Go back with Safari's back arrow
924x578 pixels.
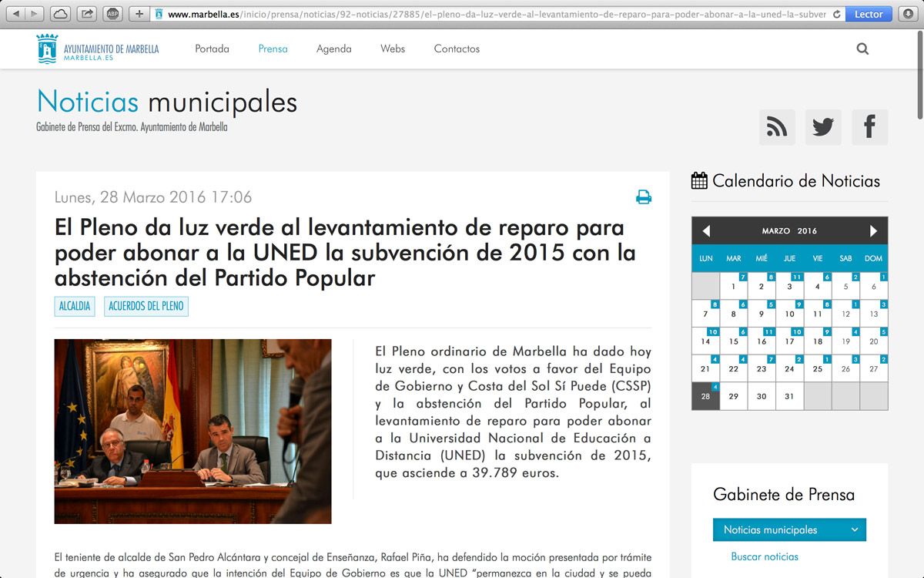tap(16, 14)
